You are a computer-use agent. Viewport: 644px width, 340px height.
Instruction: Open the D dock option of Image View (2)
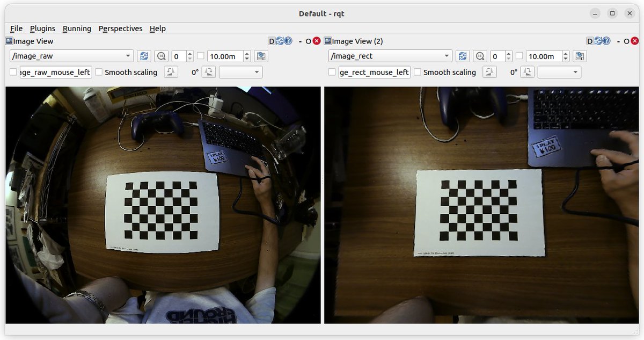coord(590,41)
